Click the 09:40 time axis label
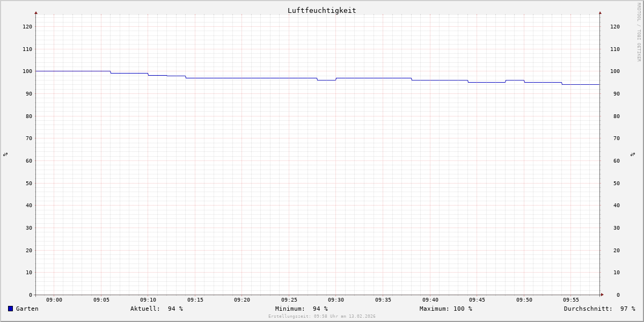Viewport: 644px width, 322px height. (430, 300)
